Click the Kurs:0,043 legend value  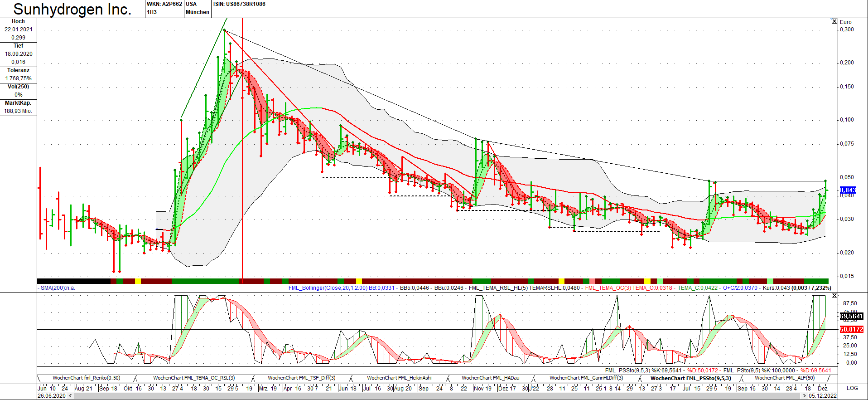tap(776, 288)
